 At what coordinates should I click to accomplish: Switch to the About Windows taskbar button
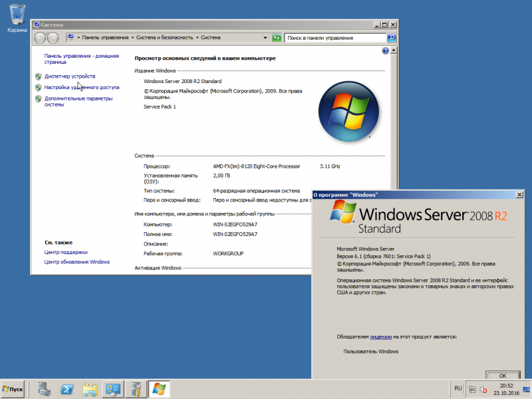click(159, 389)
